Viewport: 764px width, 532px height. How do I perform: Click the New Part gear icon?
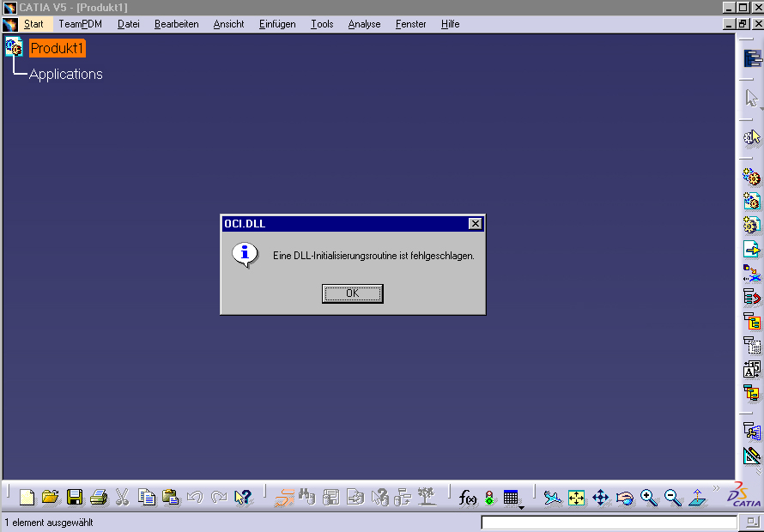[752, 225]
